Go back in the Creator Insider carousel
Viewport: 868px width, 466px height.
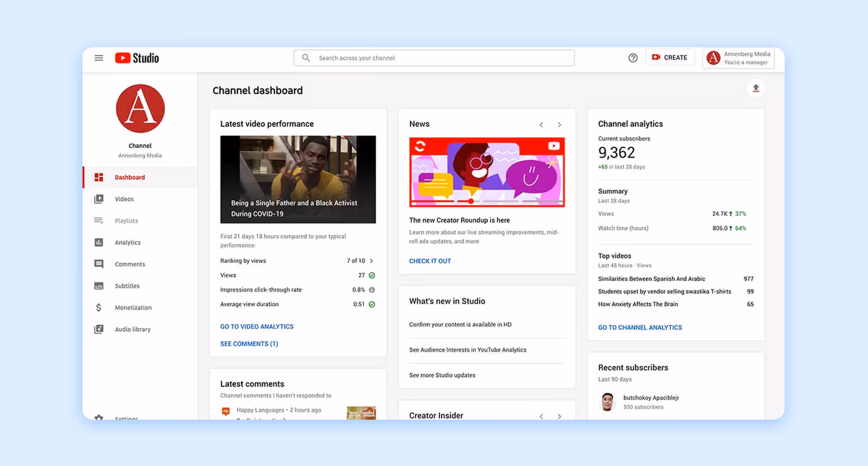coord(541,416)
